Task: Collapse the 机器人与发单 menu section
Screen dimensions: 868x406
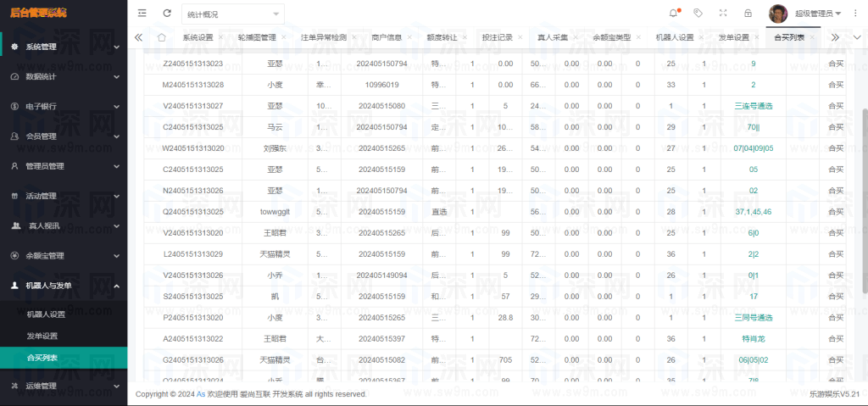Action: (64, 286)
